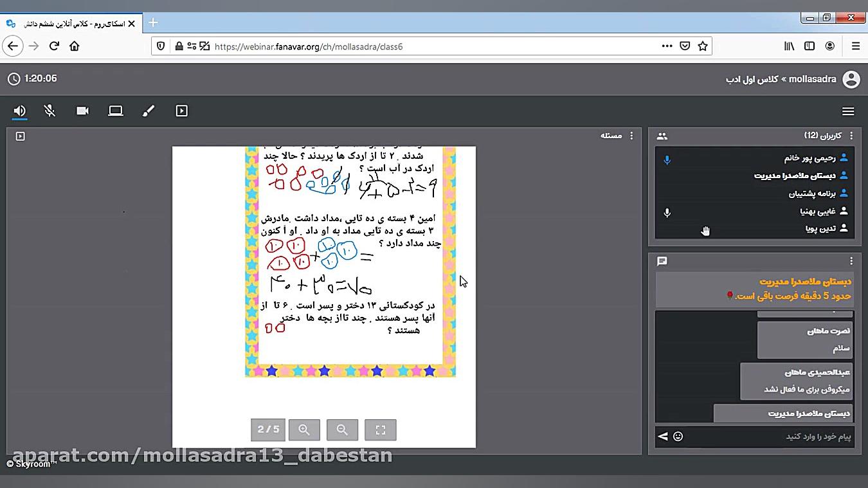The width and height of the screenshot is (868, 488).
Task: Click the session timer clock icon
Action: pyautogui.click(x=14, y=79)
